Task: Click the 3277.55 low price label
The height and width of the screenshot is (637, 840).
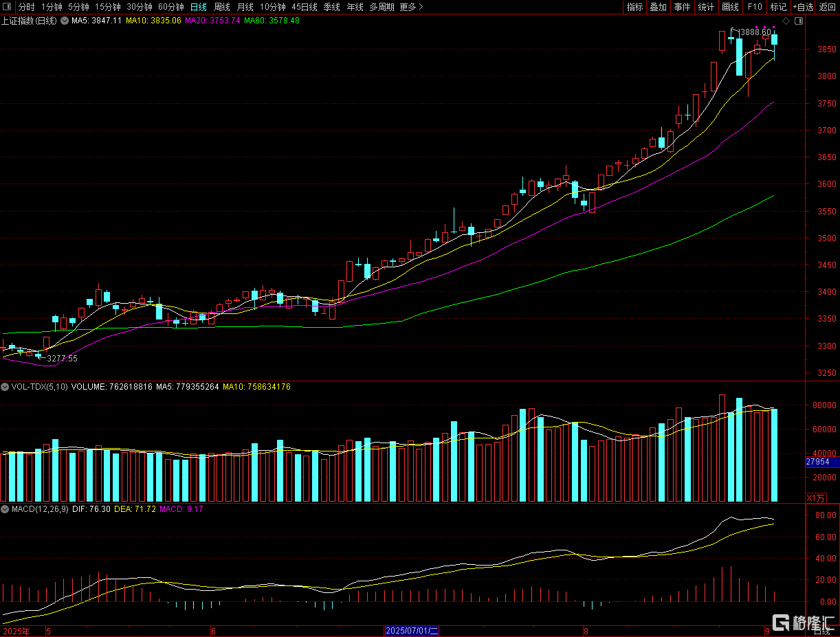Action: 62,359
